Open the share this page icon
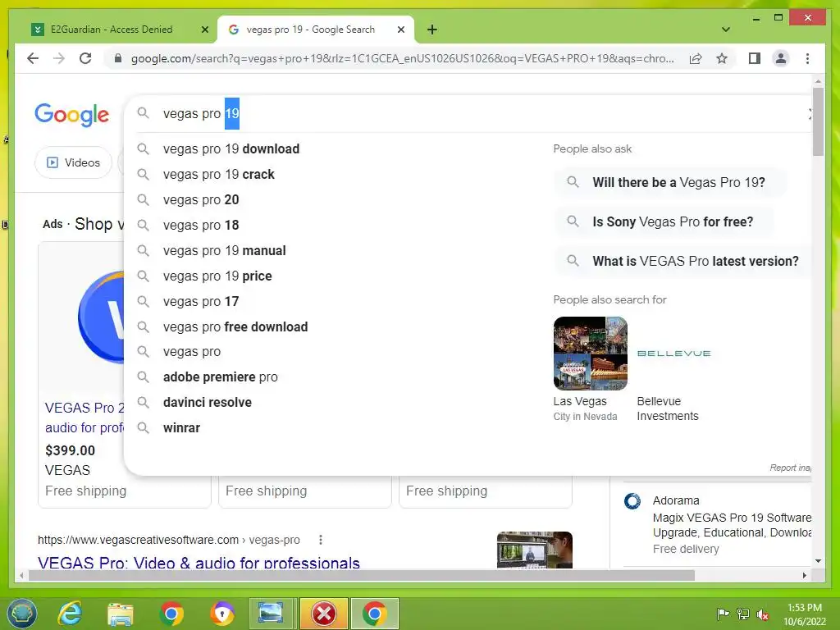The width and height of the screenshot is (840, 630). pos(696,58)
